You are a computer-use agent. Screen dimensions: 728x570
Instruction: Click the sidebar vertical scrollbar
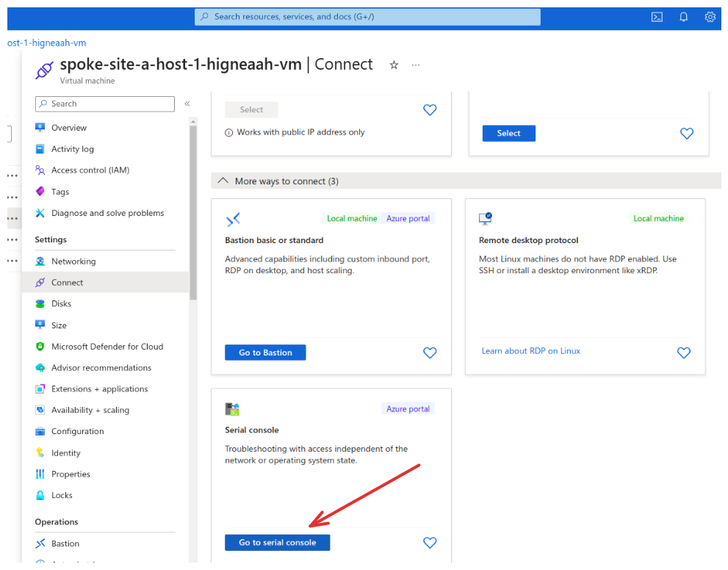(x=192, y=212)
